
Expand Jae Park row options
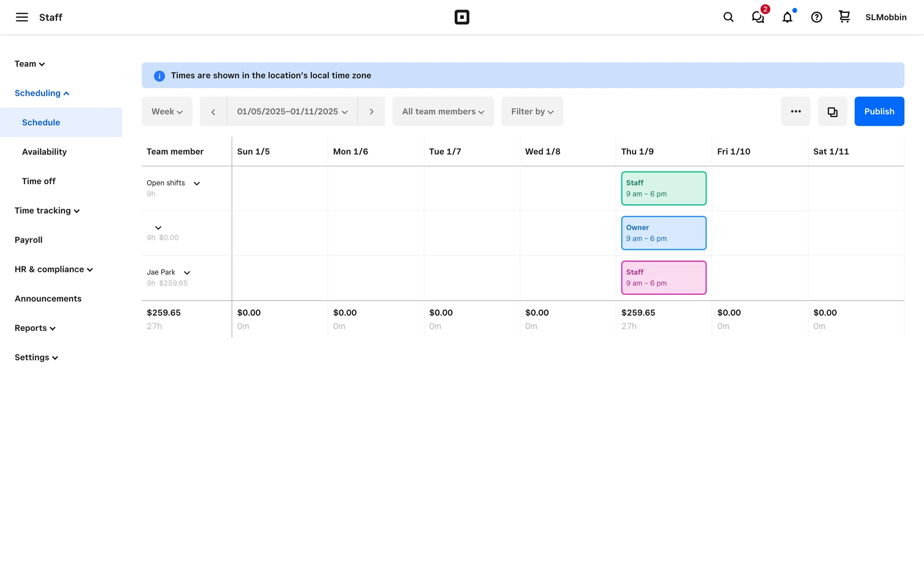click(x=187, y=273)
